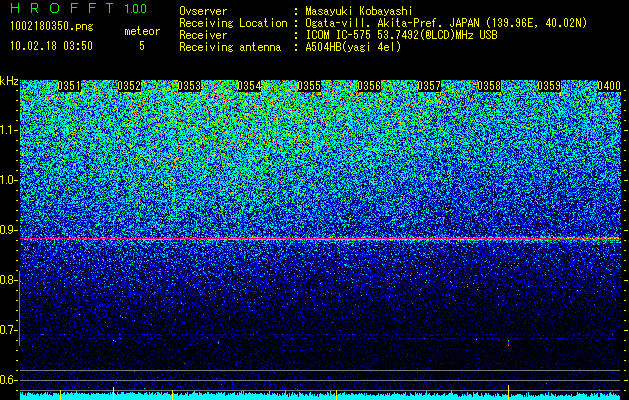This screenshot has width=629, height=400.
Task: Click the ICOM IC-575 receiver text
Action: (401, 35)
